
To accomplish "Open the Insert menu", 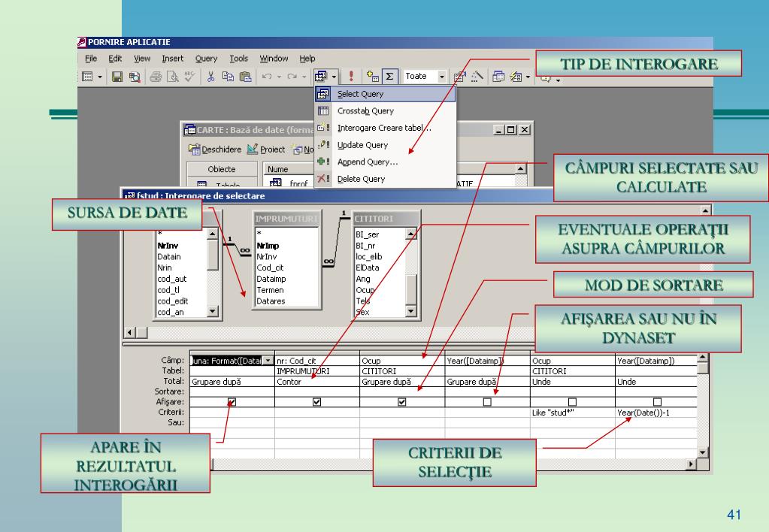I will [x=173, y=59].
